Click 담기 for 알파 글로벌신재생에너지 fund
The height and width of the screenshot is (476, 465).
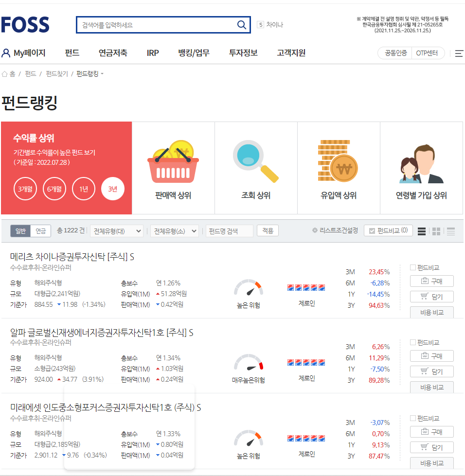431,371
